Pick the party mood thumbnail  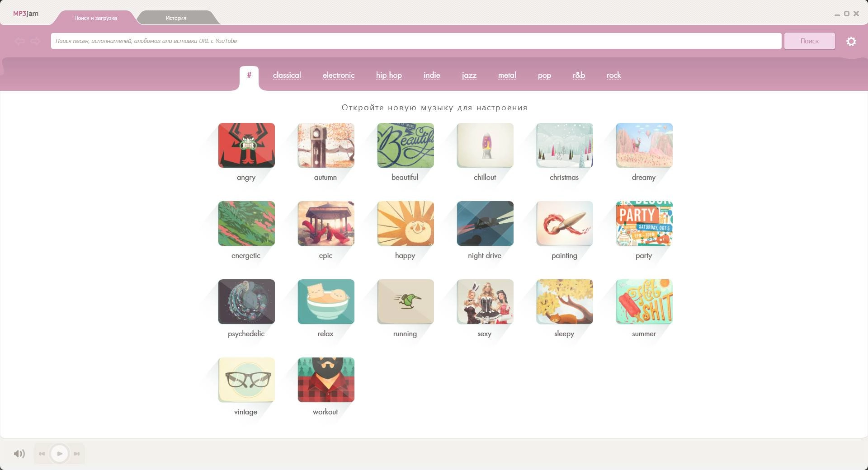point(644,224)
